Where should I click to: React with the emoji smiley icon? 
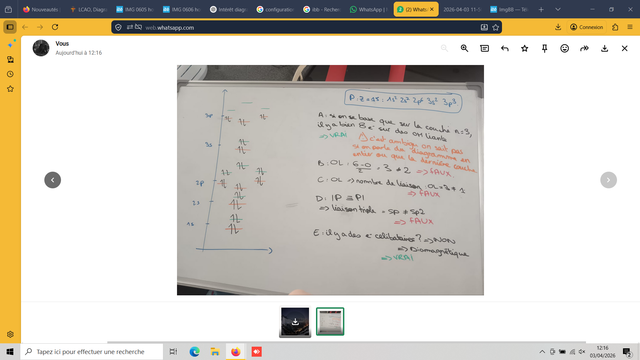pos(564,48)
